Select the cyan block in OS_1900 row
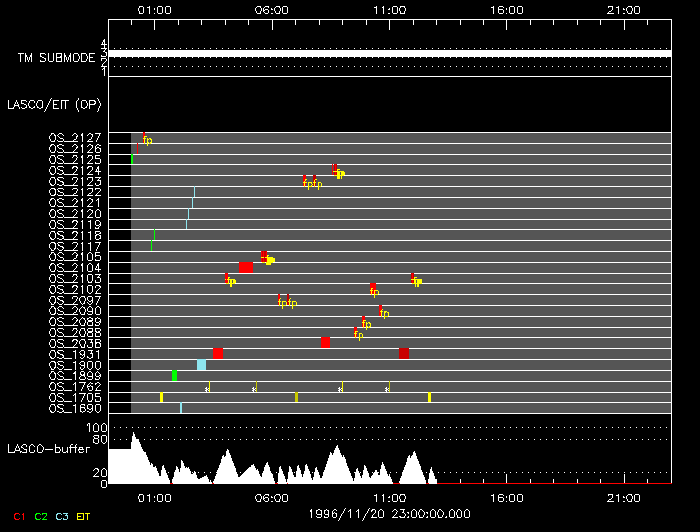This screenshot has width=700, height=532. pyautogui.click(x=201, y=365)
